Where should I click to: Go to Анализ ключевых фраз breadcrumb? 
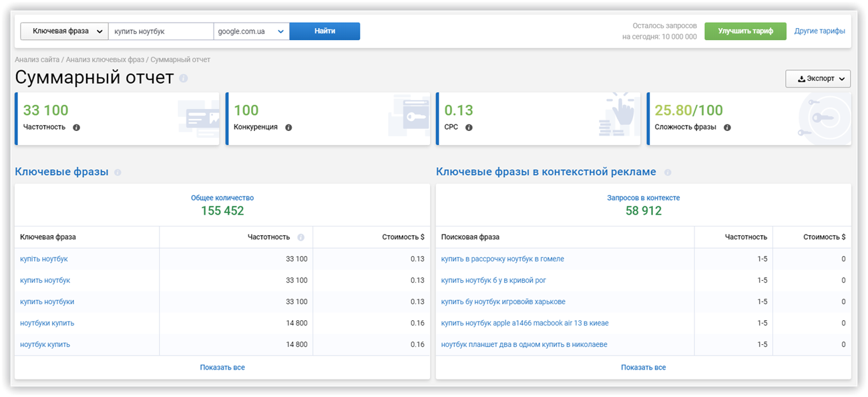point(105,59)
